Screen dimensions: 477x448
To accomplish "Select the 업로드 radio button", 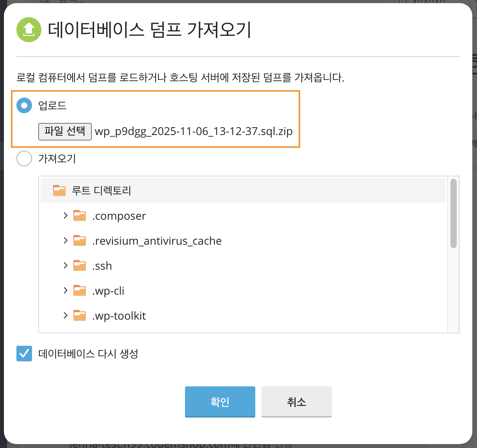I will (24, 105).
